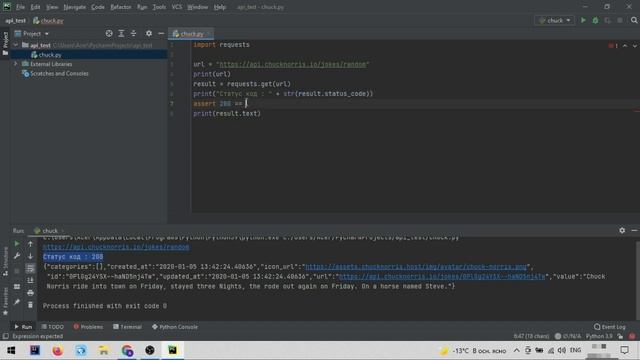The height and width of the screenshot is (360, 640).
Task: Collapse the api_test project folder
Action: tap(16, 45)
